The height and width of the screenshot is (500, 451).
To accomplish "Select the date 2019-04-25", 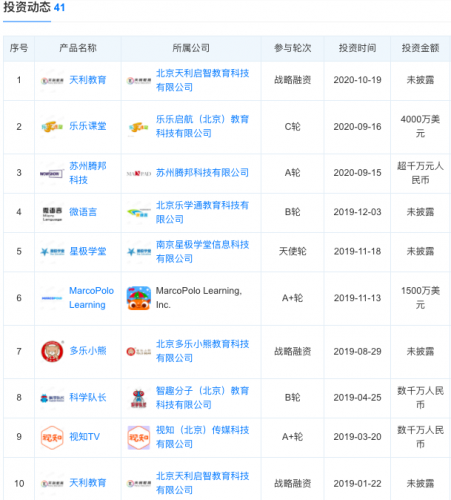I will click(357, 398).
